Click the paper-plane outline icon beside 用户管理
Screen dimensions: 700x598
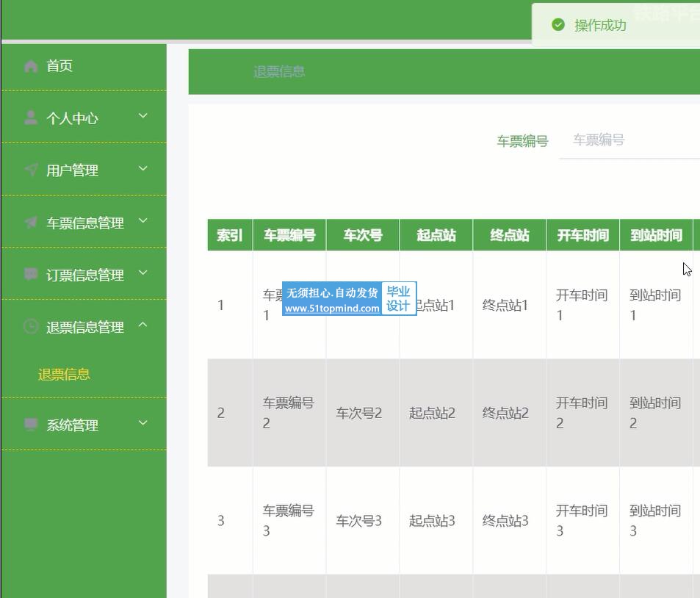pos(31,170)
